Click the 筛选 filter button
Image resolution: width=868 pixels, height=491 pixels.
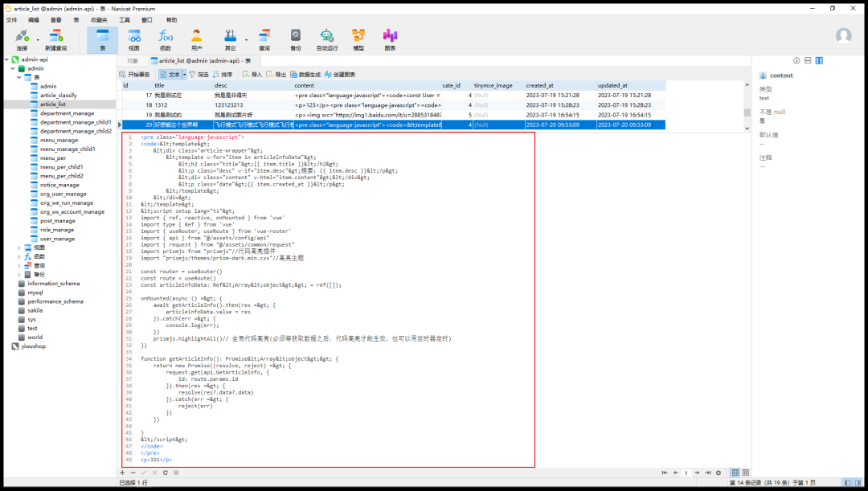pyautogui.click(x=199, y=74)
